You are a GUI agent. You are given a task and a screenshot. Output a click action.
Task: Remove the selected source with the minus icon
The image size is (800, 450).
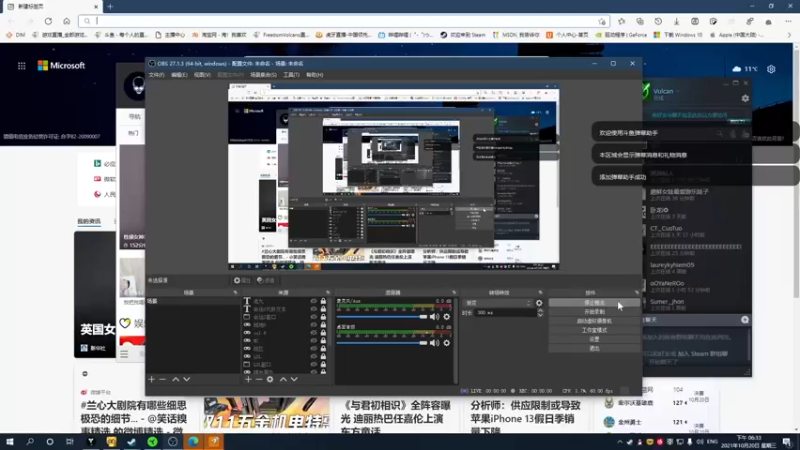click(259, 379)
